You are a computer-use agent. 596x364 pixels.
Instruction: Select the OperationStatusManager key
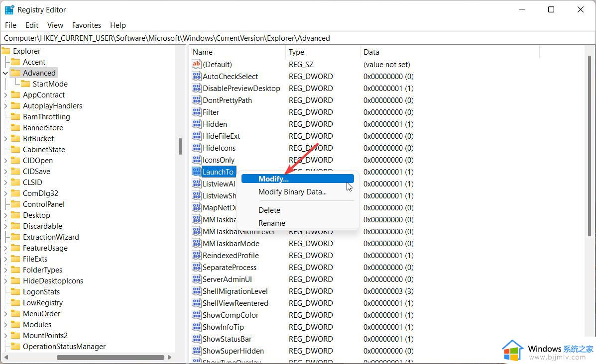64,347
